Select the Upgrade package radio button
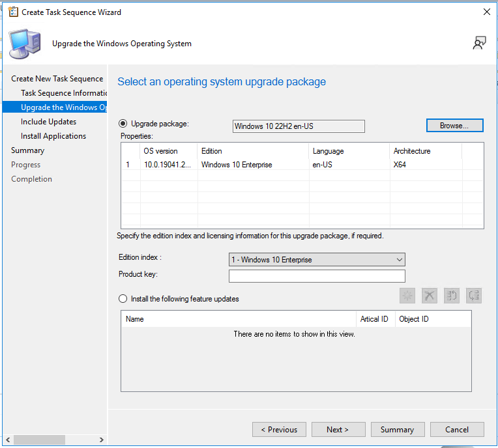 coord(123,124)
